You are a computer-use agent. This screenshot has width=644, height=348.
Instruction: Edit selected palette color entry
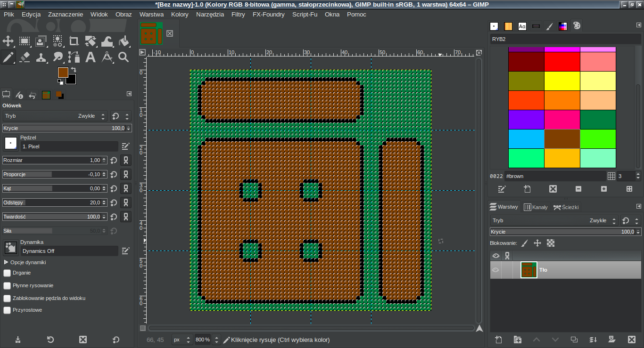click(502, 189)
